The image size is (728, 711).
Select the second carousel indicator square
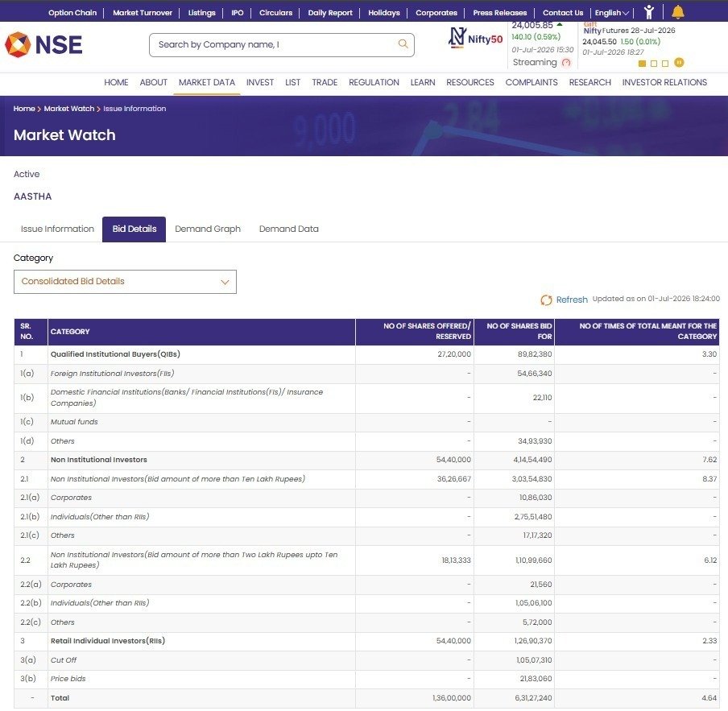tap(654, 64)
